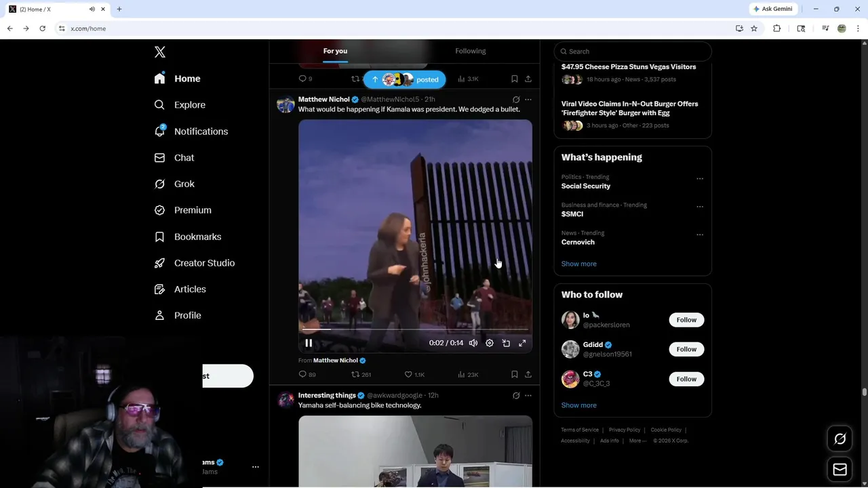This screenshot has width=868, height=488.
Task: Seek on the video progress bar
Action: [x=415, y=329]
